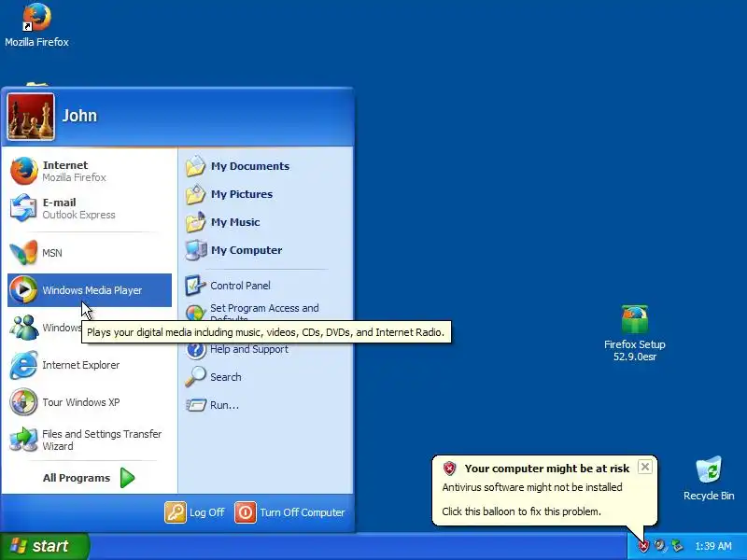Viewport: 747px width, 560px height.
Task: Open Mozilla Firefox desktop shortcut
Action: [36, 25]
